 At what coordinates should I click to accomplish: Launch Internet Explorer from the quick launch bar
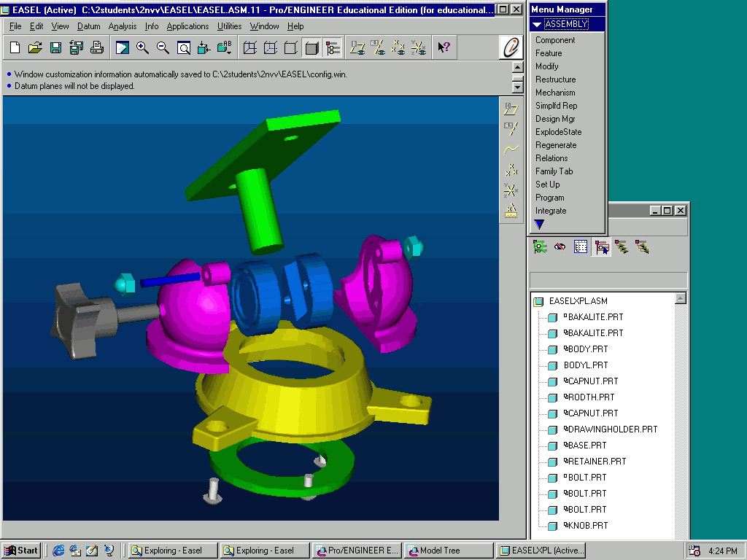point(58,551)
